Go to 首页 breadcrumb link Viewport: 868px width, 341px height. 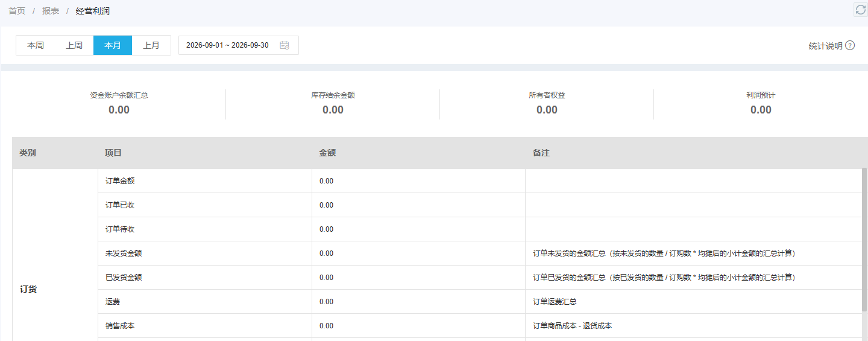[17, 11]
